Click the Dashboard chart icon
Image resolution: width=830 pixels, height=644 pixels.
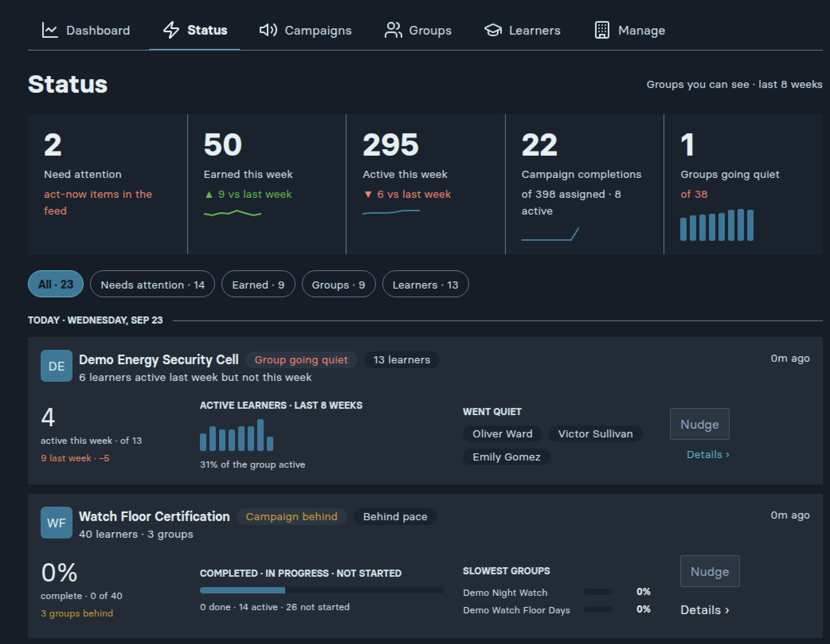click(x=50, y=30)
